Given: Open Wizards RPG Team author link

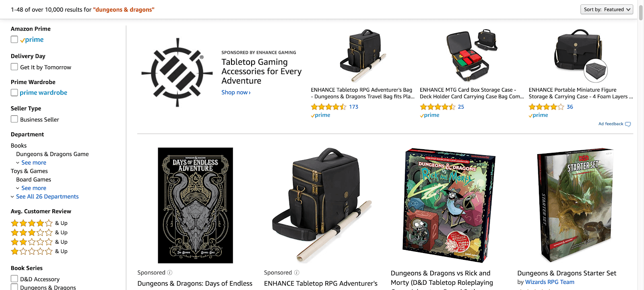Looking at the screenshot, I should click(549, 282).
